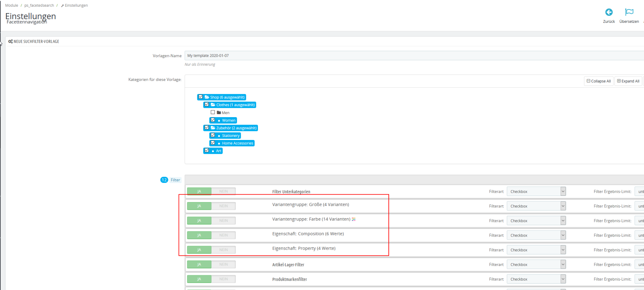Click the Filter label next to badge
The image size is (644, 290).
click(x=175, y=180)
